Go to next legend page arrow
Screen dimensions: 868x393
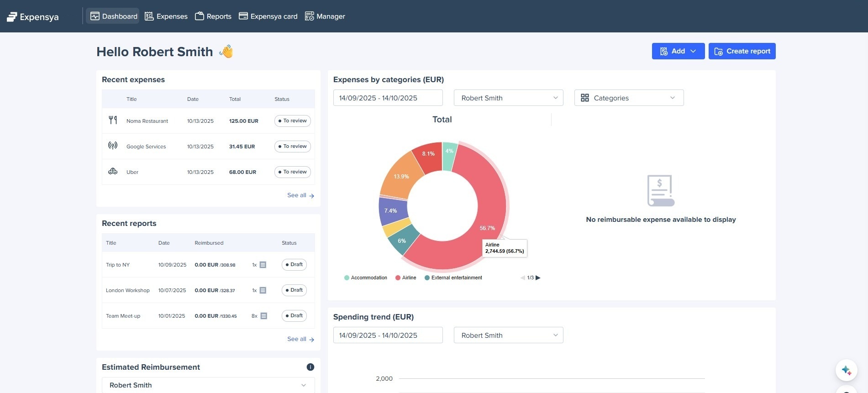coord(538,278)
